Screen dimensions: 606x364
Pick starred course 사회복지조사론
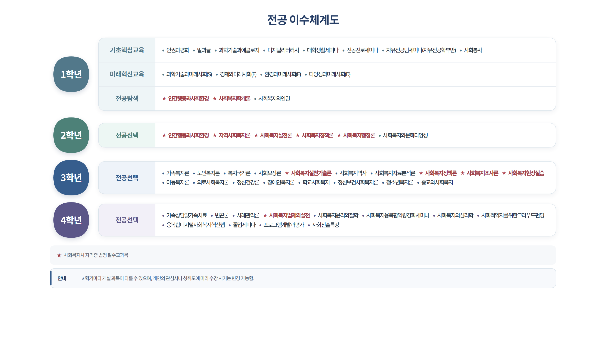482,173
